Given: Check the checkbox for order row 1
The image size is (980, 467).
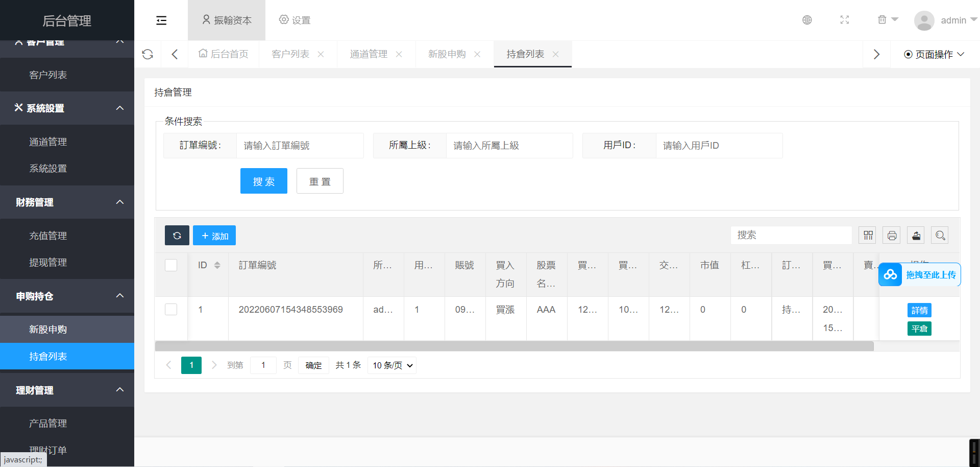Looking at the screenshot, I should (x=171, y=309).
